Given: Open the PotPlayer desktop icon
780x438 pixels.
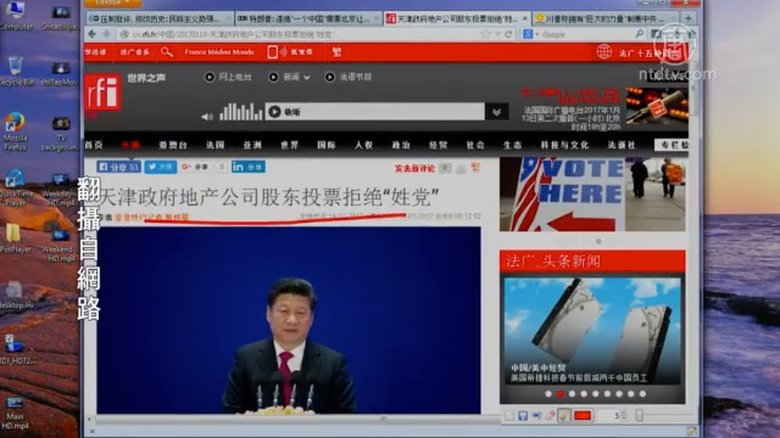Looking at the screenshot, I should tap(14, 235).
